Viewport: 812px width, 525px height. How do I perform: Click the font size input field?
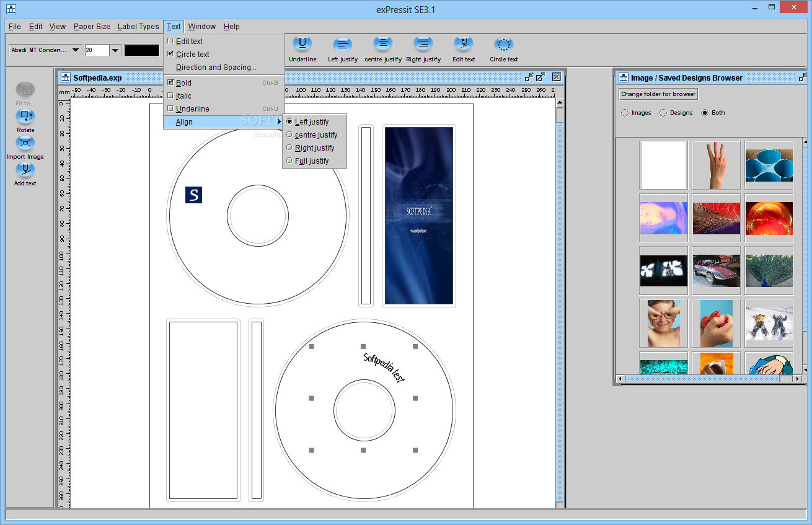97,50
